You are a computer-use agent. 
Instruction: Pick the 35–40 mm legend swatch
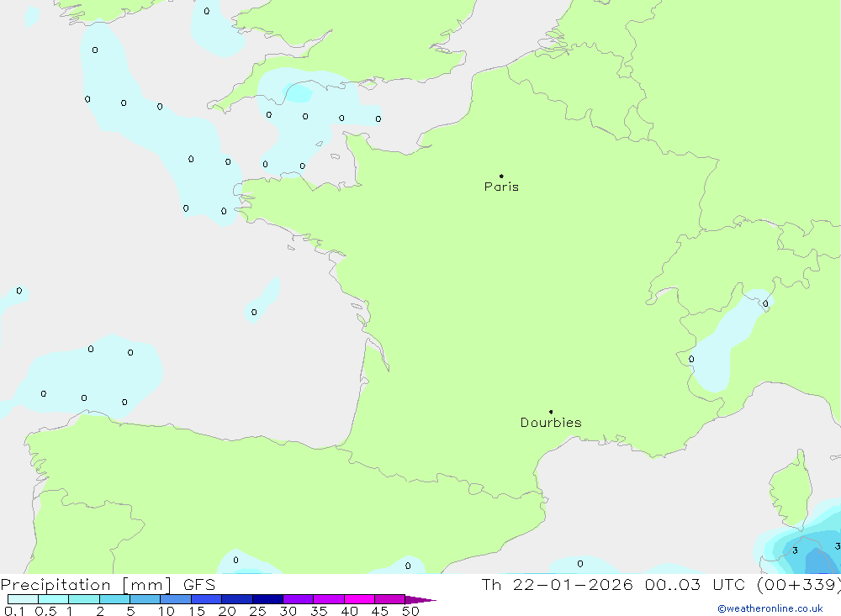tap(329, 599)
